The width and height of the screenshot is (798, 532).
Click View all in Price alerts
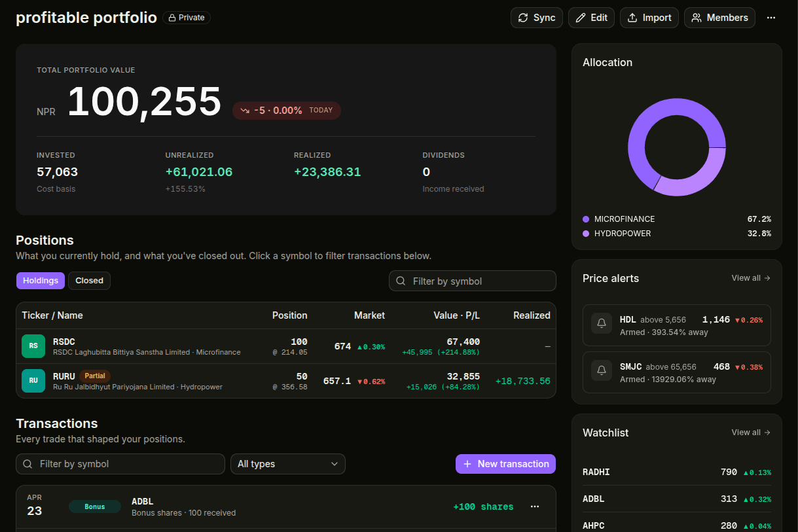click(750, 278)
